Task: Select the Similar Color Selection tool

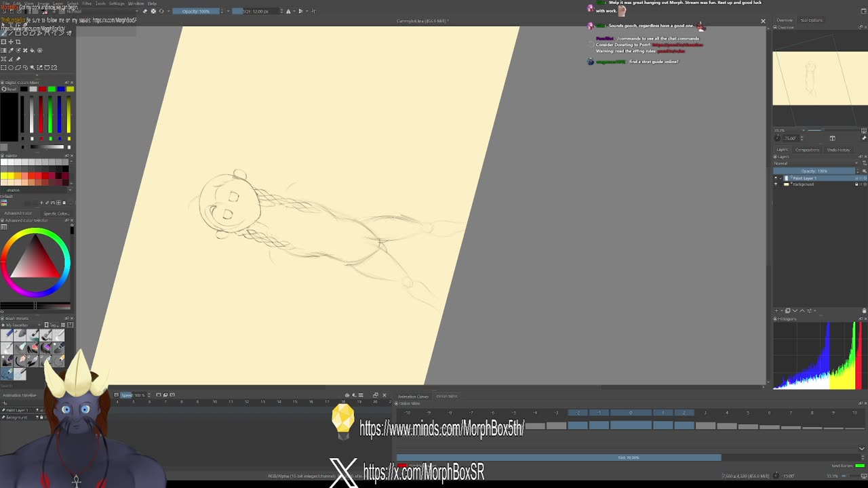Action: [40, 68]
